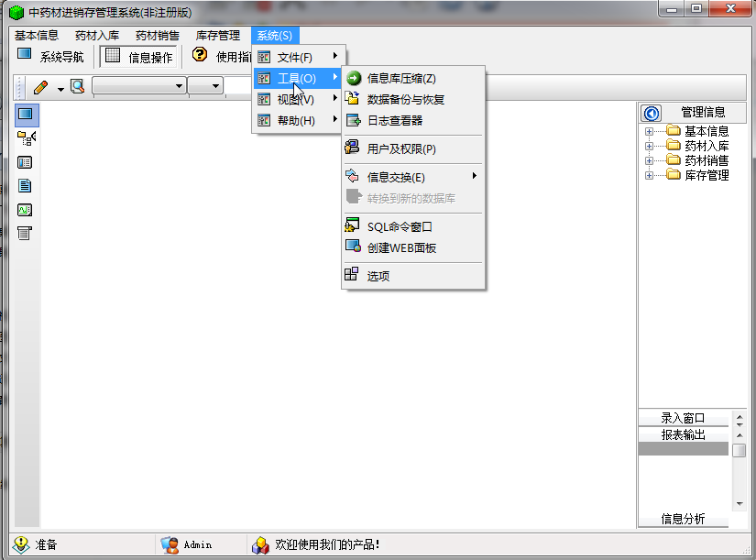Click the 选项 grid squares icon
The width and height of the screenshot is (756, 560).
coord(352,274)
